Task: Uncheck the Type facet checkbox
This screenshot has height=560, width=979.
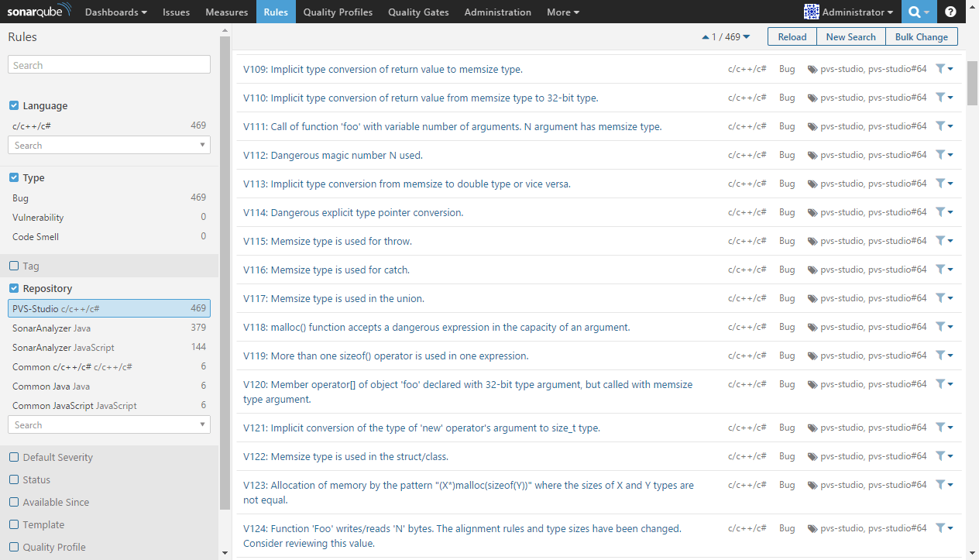Action: (14, 177)
